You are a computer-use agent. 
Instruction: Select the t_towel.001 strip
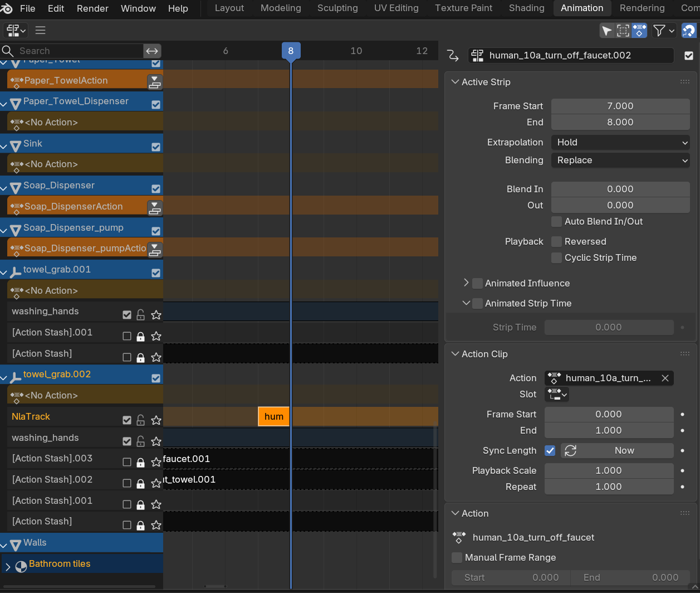pyautogui.click(x=226, y=479)
